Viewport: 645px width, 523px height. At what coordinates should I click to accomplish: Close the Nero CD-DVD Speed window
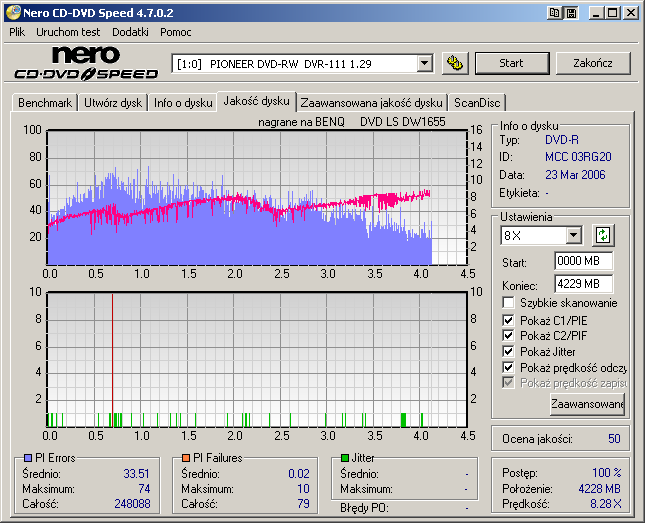631,13
